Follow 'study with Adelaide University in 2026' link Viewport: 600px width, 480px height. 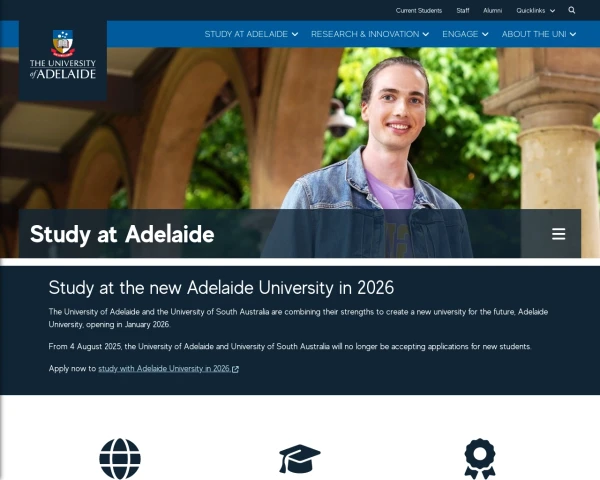coord(164,369)
